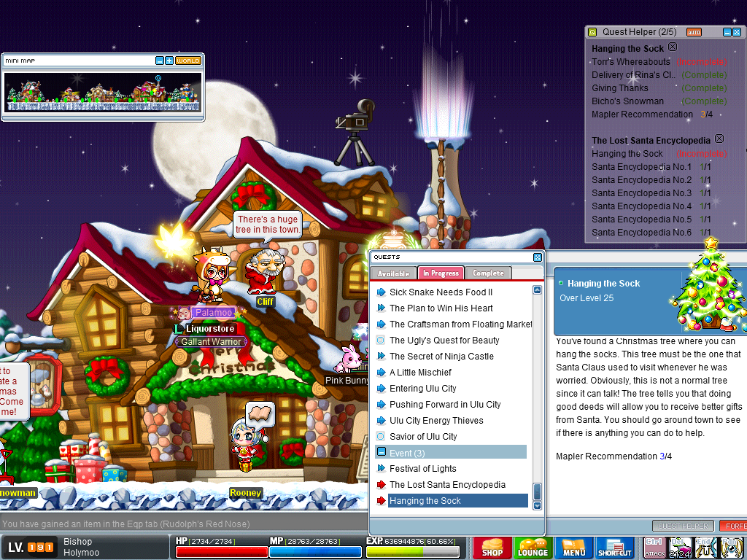
Task: Switch to the Available quests tab
Action: coord(393,273)
